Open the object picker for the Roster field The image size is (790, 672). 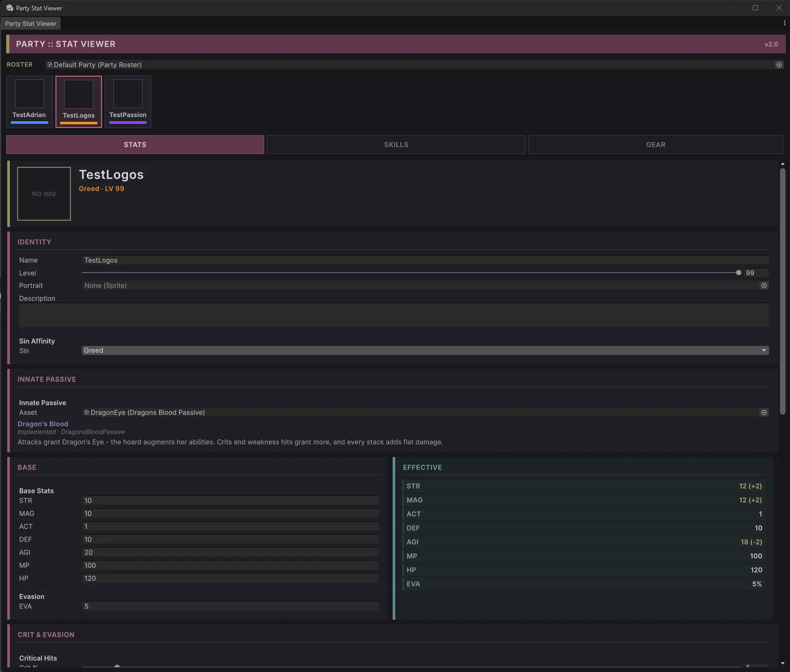779,65
